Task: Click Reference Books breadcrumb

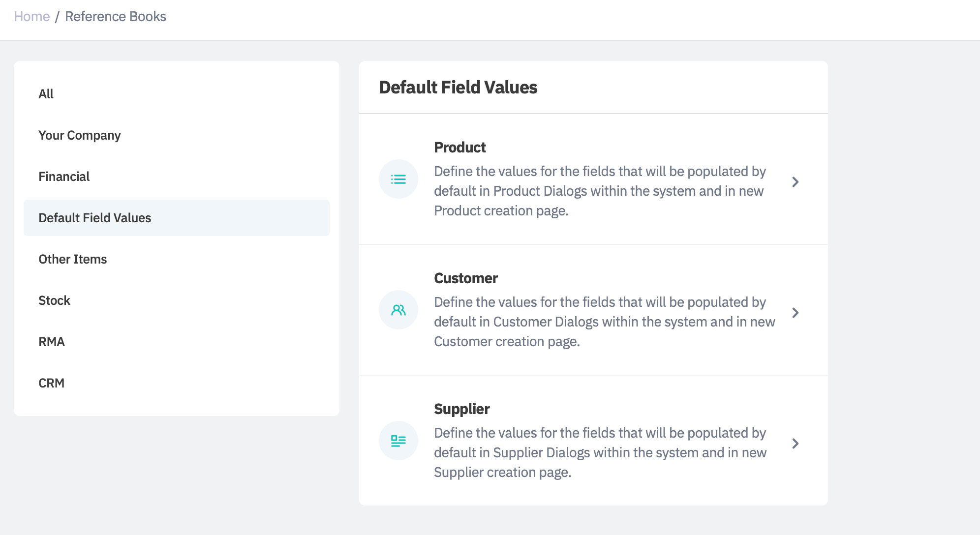Action: tap(116, 17)
